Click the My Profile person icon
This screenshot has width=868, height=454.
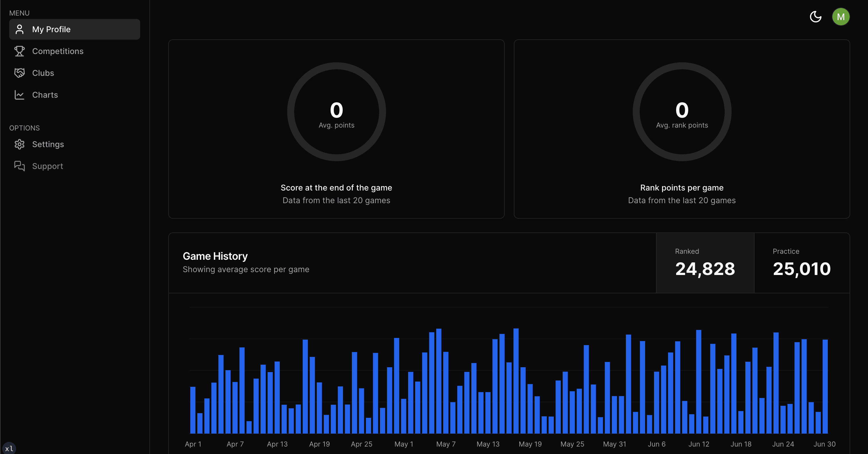point(20,29)
